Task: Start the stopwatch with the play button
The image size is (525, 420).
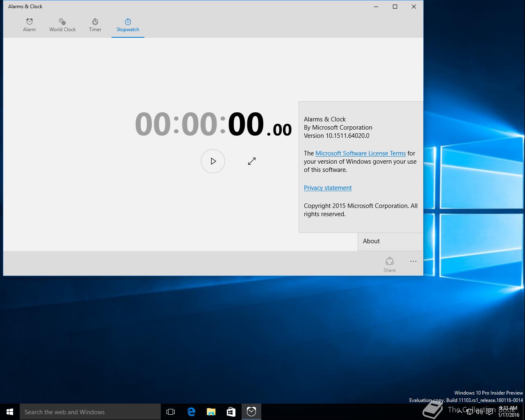Action: [x=213, y=161]
